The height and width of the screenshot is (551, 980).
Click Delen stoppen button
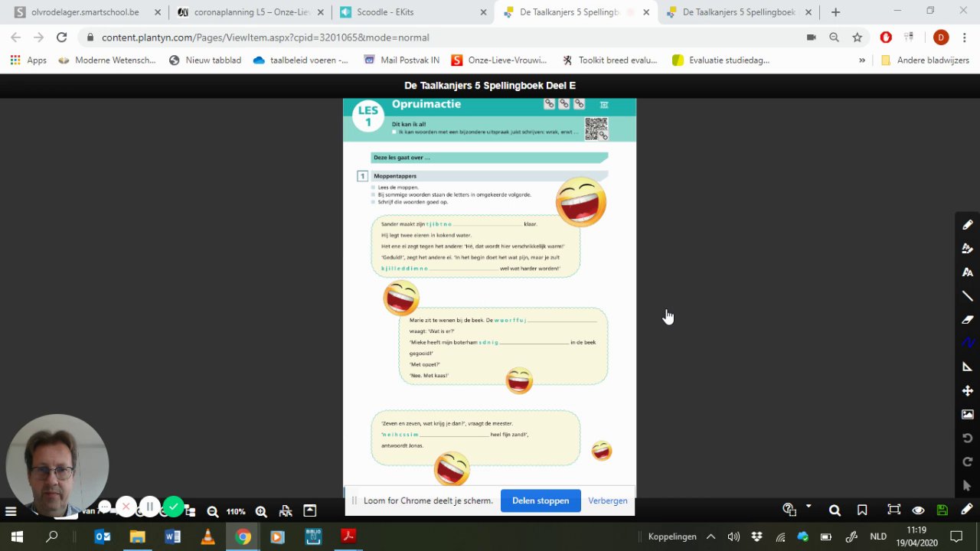(541, 500)
